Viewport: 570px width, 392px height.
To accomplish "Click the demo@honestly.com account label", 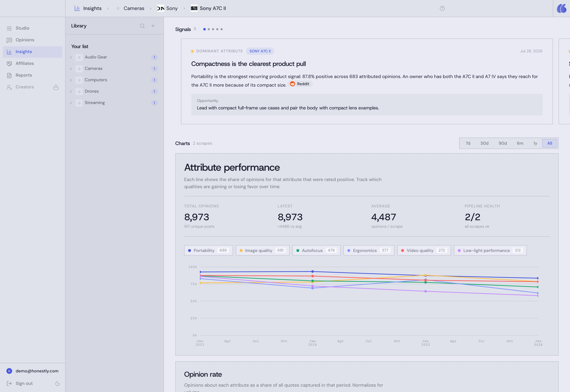I will pyautogui.click(x=37, y=371).
